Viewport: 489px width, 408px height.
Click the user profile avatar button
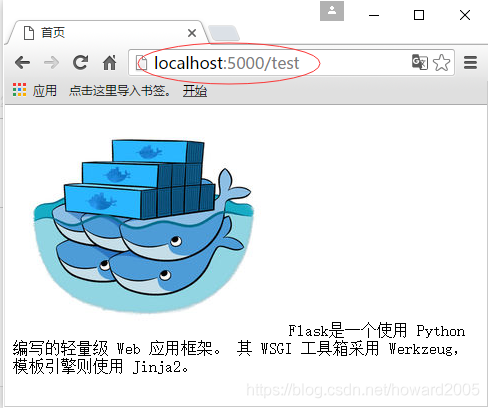[x=332, y=11]
